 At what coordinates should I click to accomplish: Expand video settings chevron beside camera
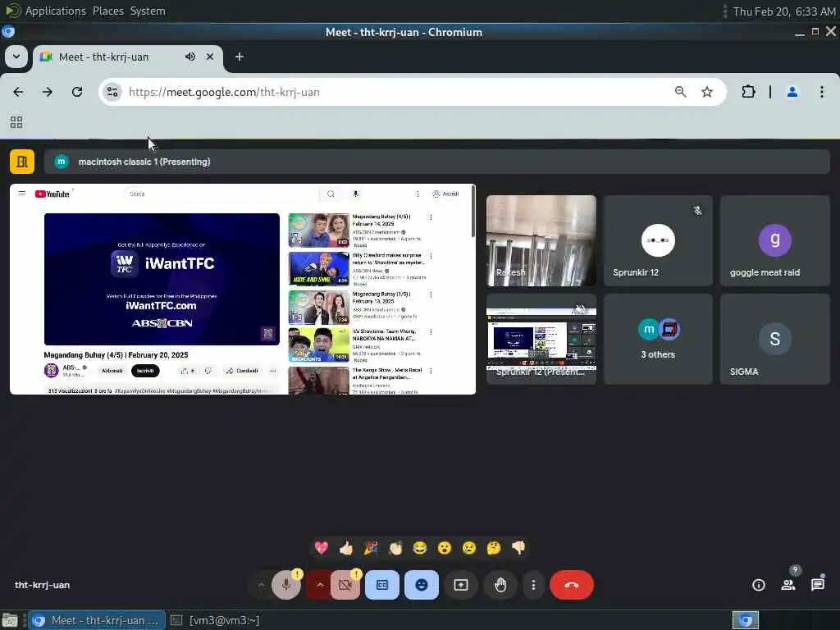click(x=320, y=585)
